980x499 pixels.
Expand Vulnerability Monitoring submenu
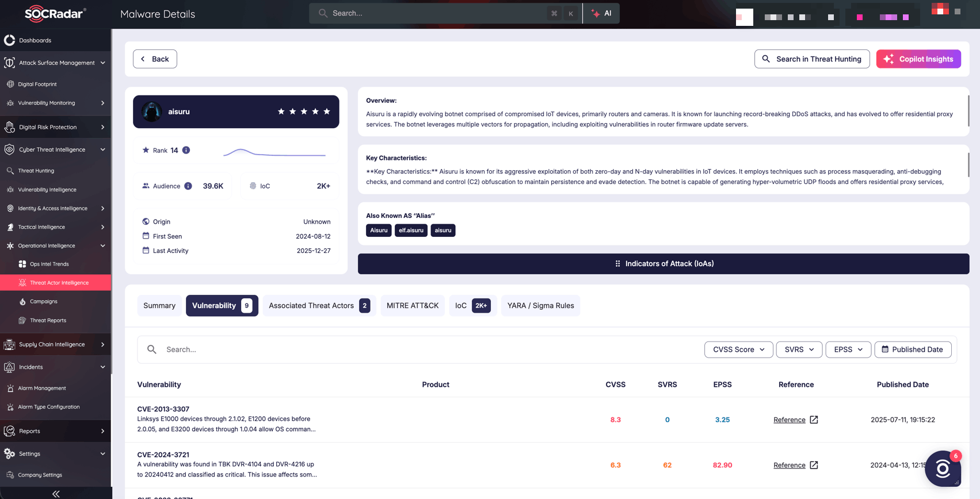(x=103, y=103)
